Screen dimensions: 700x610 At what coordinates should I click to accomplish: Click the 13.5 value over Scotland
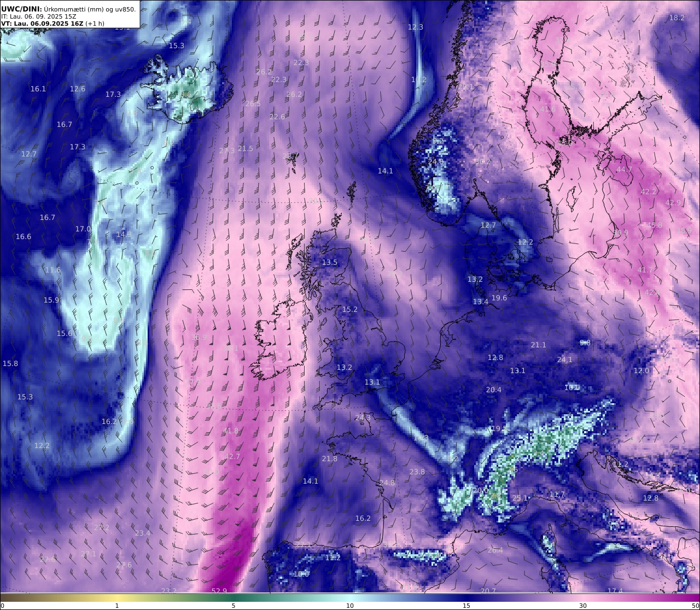click(x=330, y=262)
